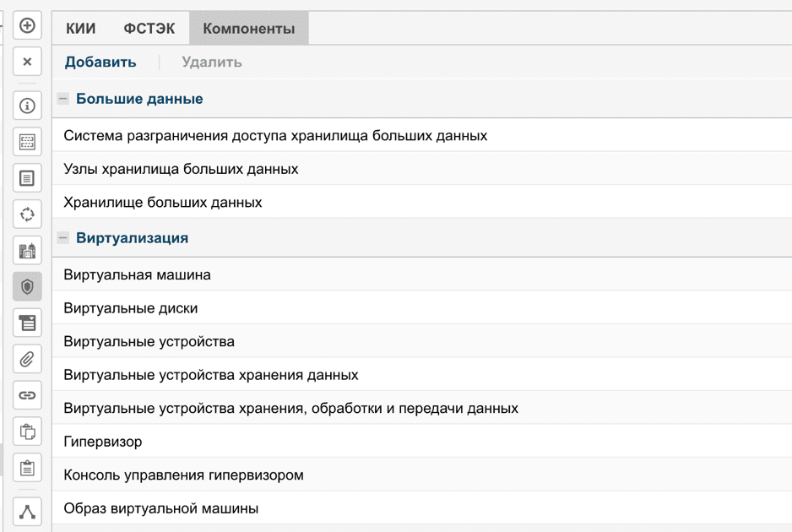Collapse the Большие данные group
Screen dimensions: 792x532
[x=63, y=99]
